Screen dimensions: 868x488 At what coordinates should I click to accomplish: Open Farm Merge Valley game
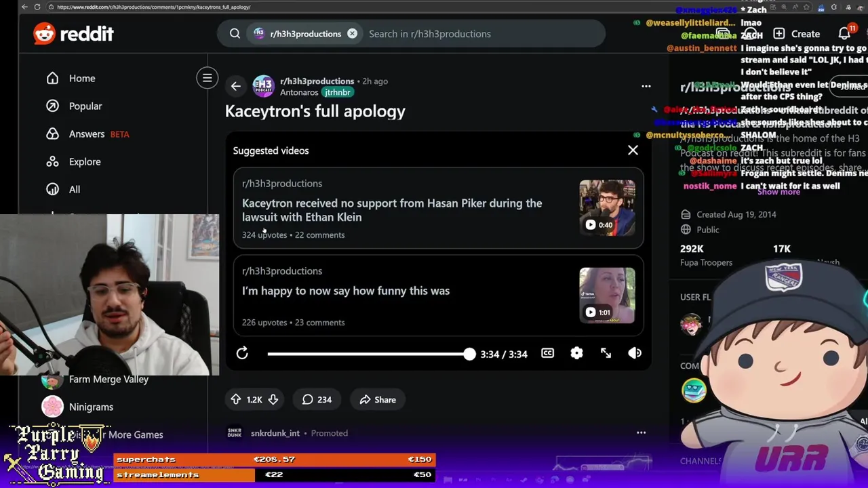(108, 380)
